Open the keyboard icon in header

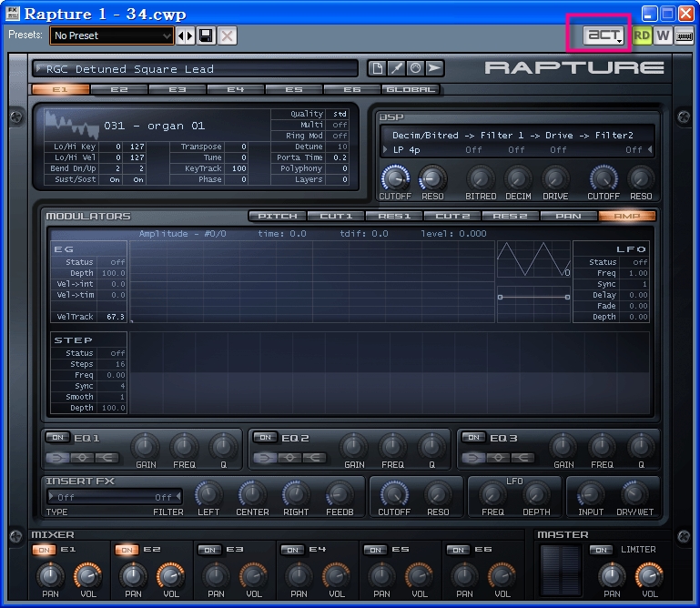(685, 35)
